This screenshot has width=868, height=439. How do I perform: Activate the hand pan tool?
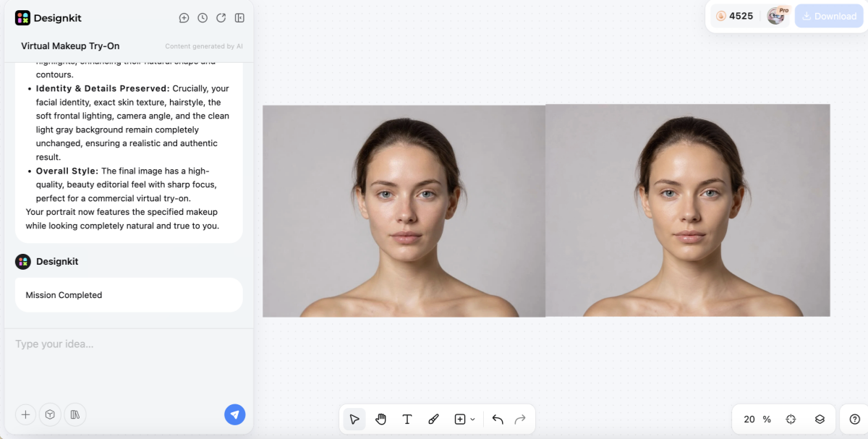tap(381, 419)
